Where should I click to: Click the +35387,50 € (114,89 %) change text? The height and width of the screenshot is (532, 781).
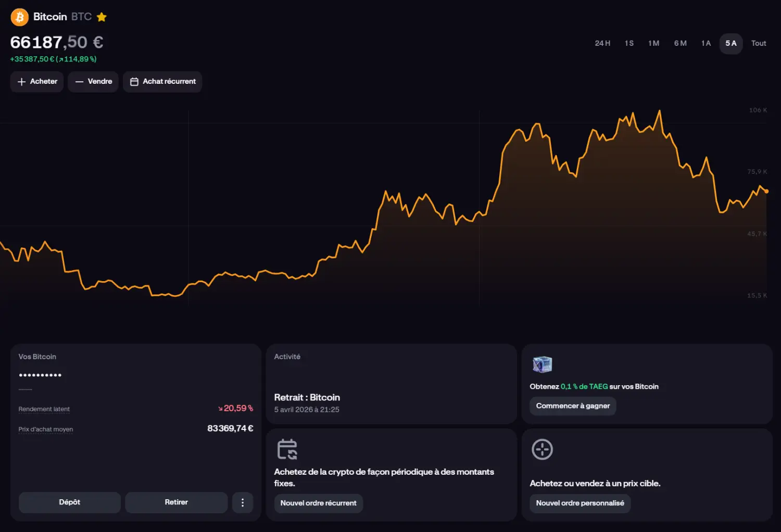(53, 59)
